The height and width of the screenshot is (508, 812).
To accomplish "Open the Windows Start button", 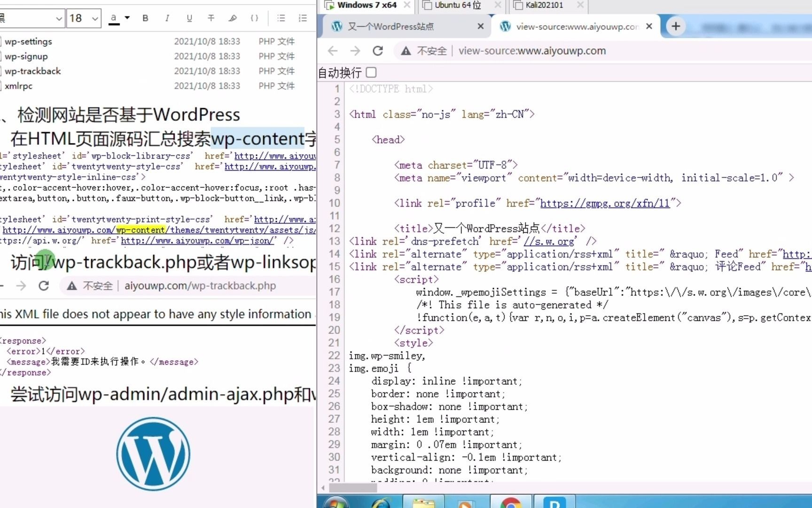I will point(336,503).
